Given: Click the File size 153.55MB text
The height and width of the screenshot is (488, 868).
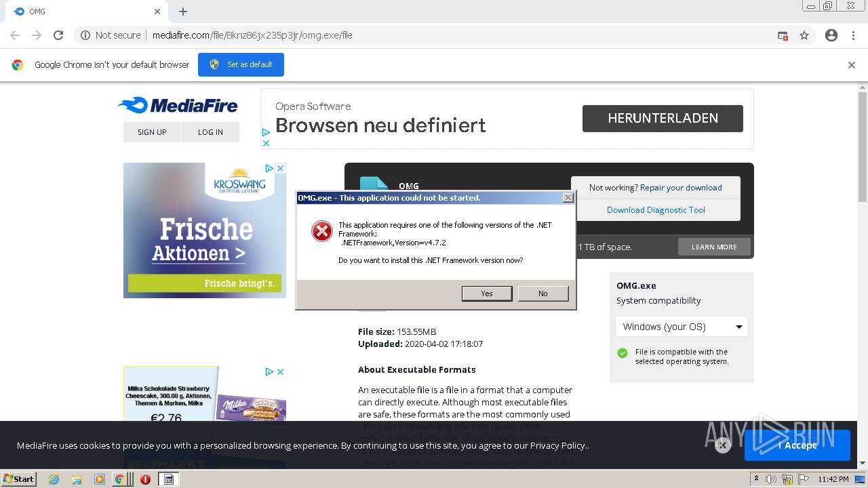Looking at the screenshot, I should click(x=397, y=331).
